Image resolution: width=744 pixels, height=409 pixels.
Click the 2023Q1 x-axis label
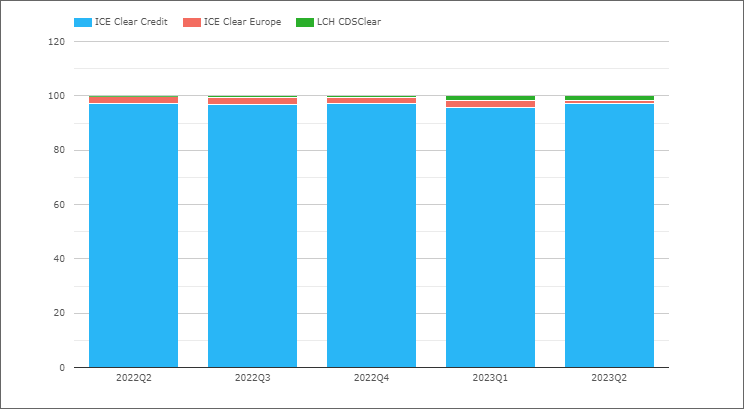pyautogui.click(x=491, y=378)
